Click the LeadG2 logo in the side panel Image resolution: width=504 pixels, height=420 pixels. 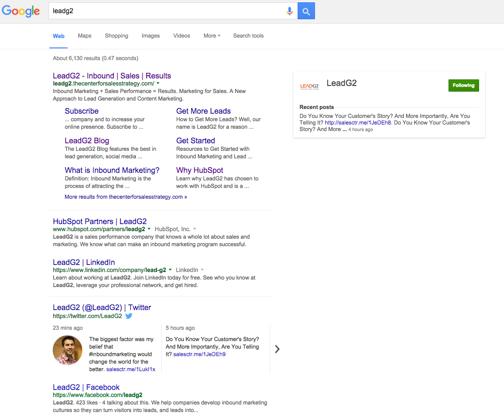[x=309, y=86]
